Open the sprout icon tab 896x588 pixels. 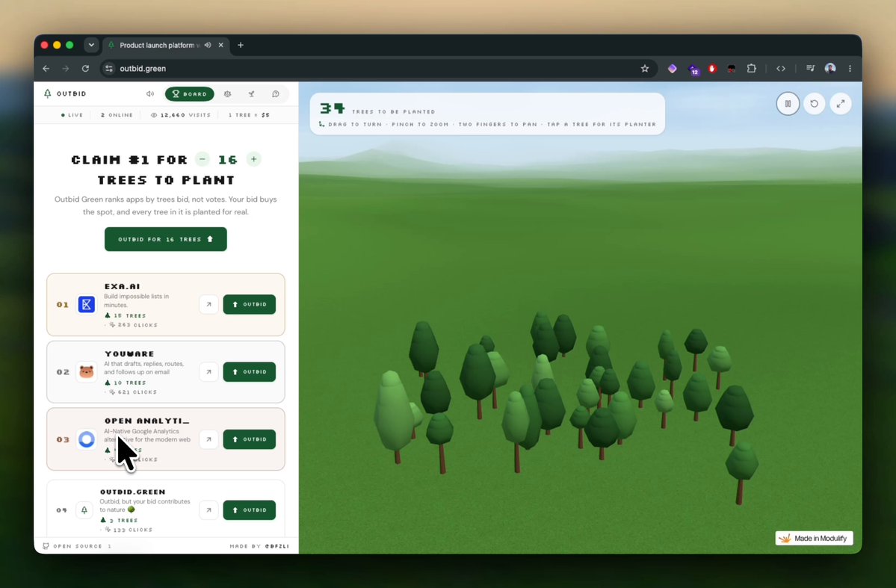tap(251, 93)
